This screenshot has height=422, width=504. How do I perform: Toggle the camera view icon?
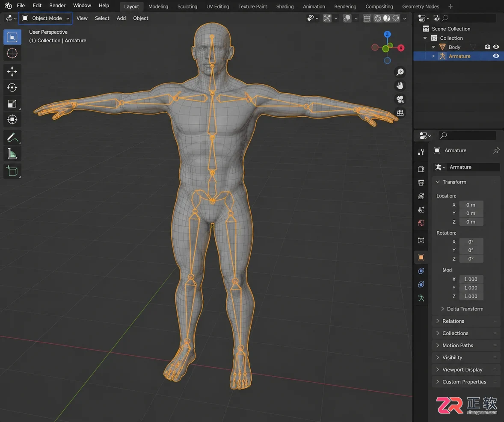(400, 99)
